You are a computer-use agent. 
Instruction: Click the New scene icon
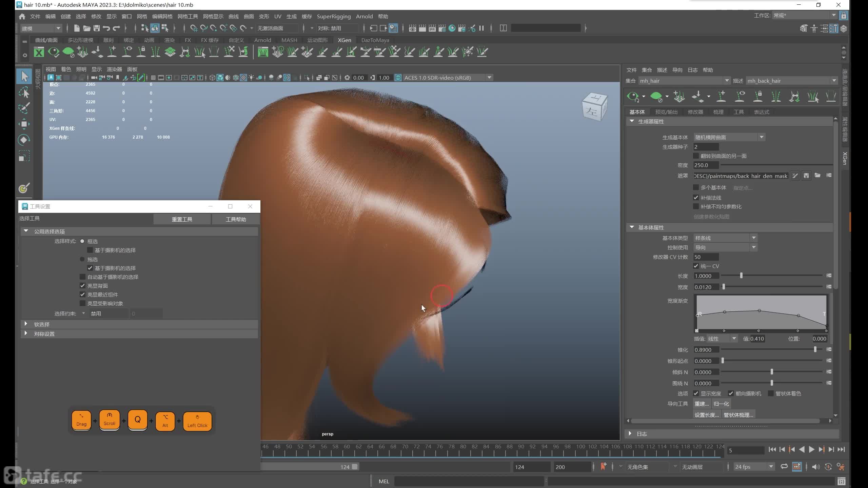coord(77,28)
